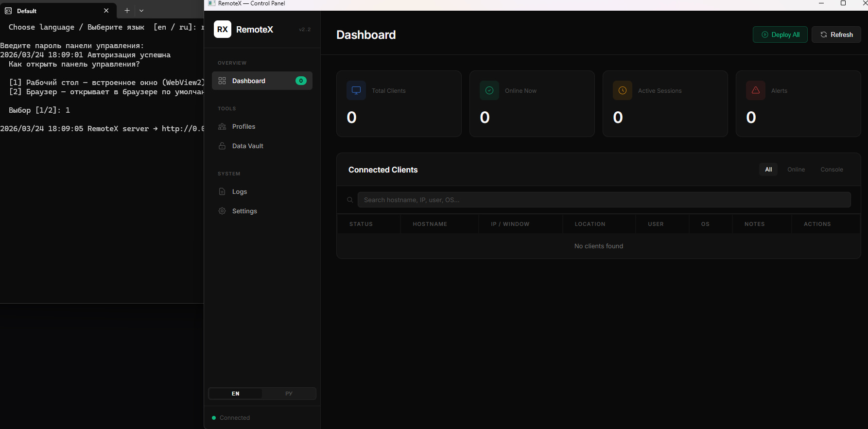
Task: Click the RX logo icon
Action: pos(223,29)
